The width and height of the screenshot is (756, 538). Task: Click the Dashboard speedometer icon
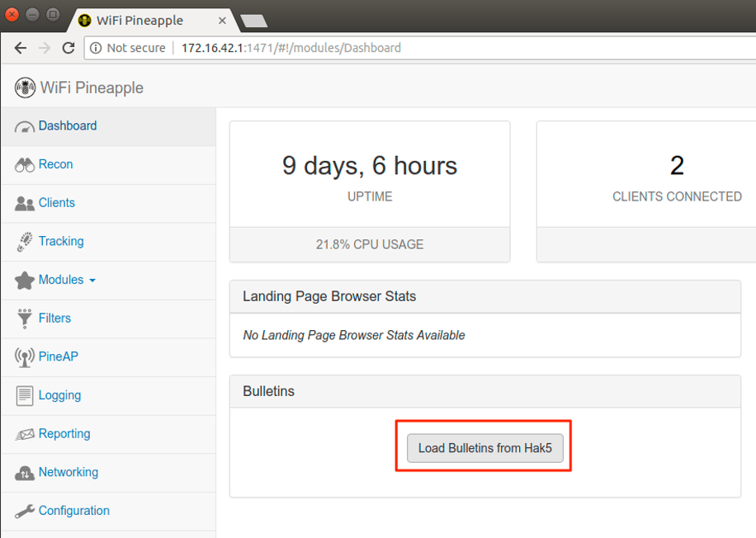(25, 127)
